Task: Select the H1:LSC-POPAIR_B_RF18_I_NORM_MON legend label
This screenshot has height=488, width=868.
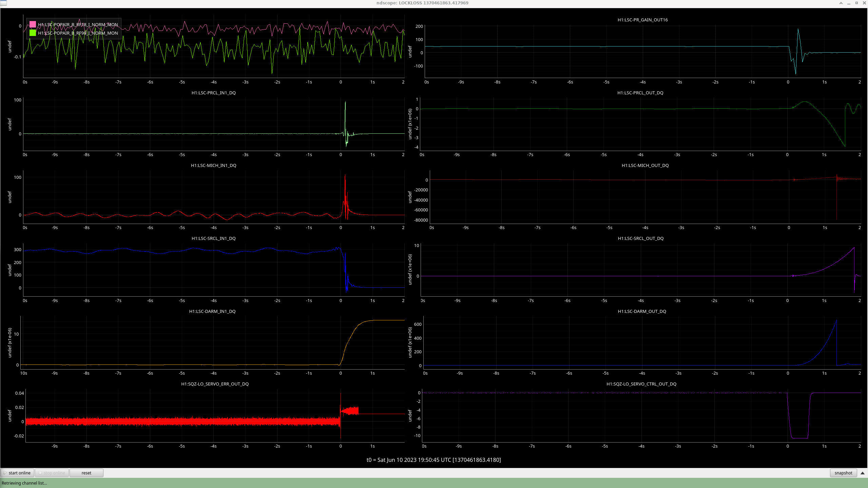Action: pyautogui.click(x=78, y=24)
